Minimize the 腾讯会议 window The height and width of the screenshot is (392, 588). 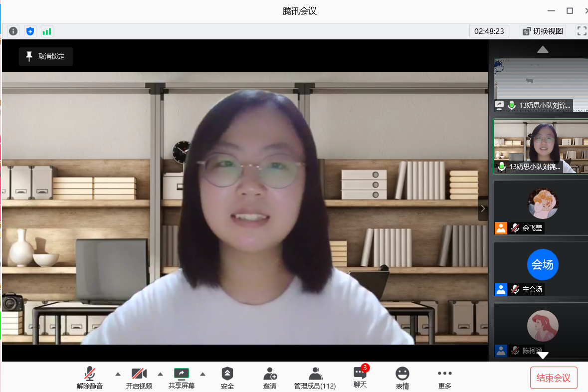click(x=551, y=11)
